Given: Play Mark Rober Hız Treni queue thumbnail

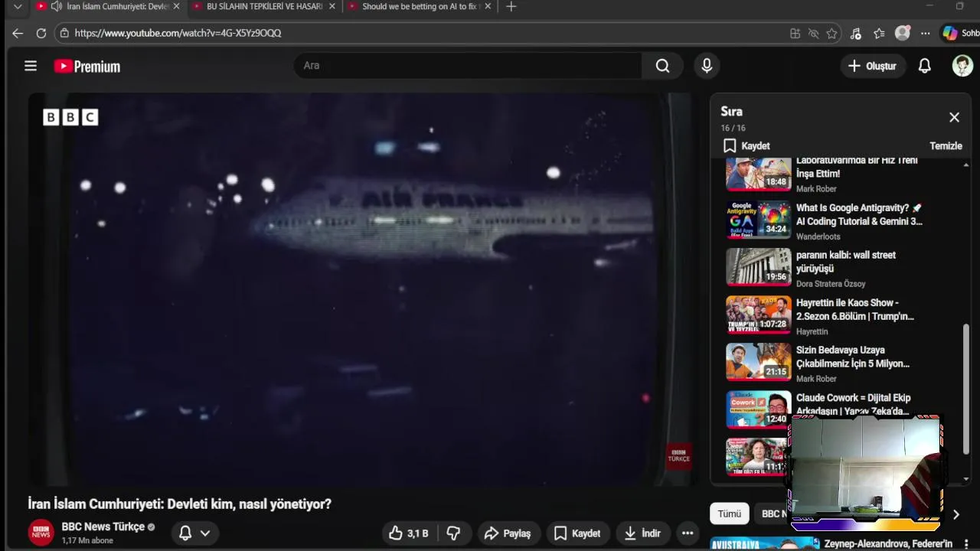Looking at the screenshot, I should tap(759, 174).
